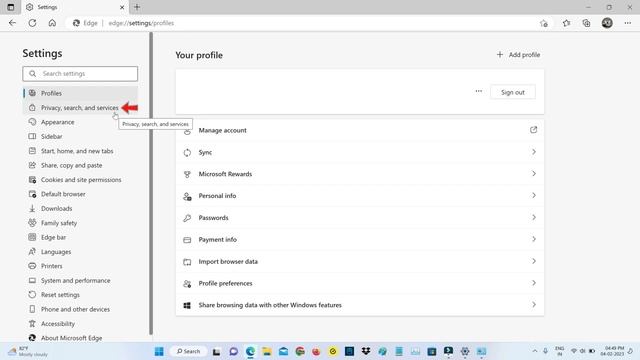Expand the Import browser data chevron
The image size is (640, 360).
coord(534,261)
